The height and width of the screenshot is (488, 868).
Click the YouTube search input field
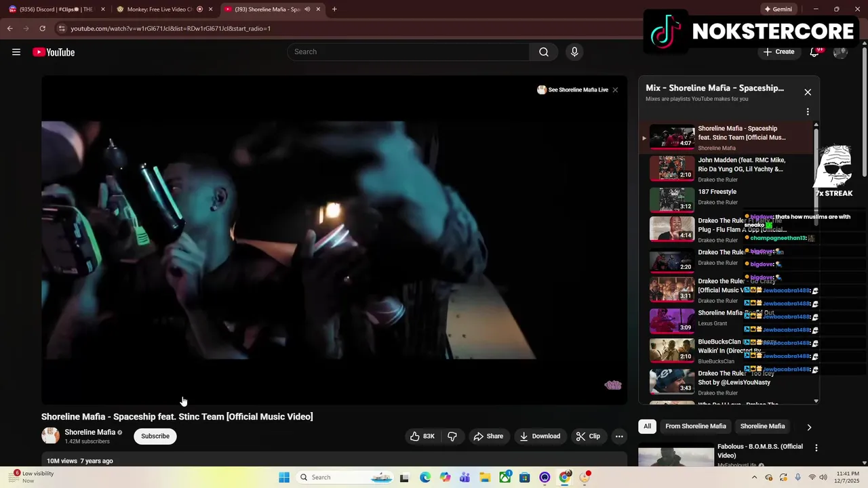click(x=408, y=52)
